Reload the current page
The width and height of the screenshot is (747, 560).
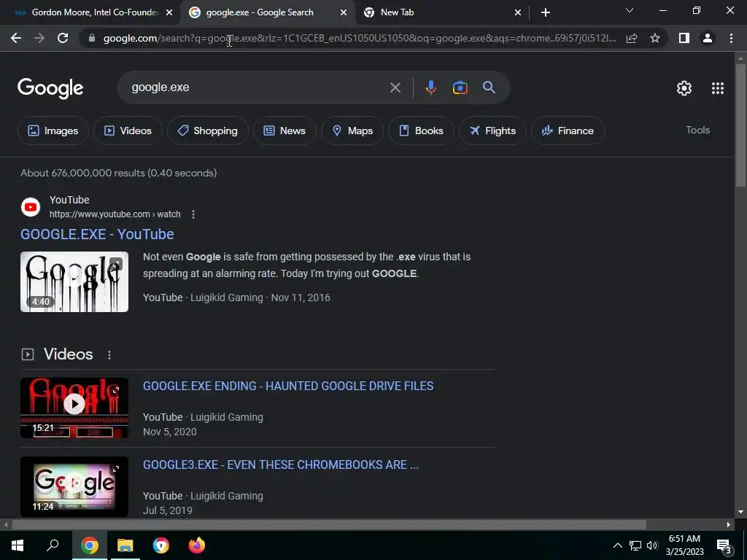coord(63,38)
